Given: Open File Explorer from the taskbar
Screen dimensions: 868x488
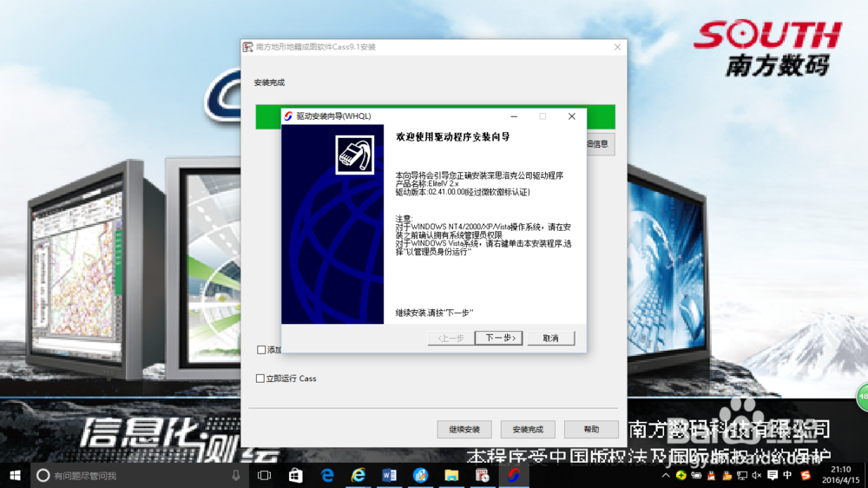Looking at the screenshot, I should [x=451, y=475].
